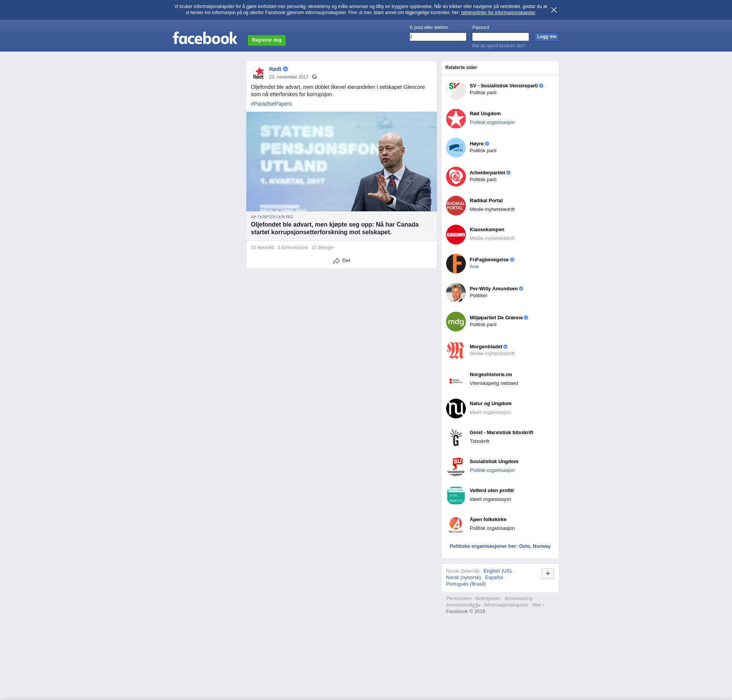The image size is (732, 700).
Task: Open Annonsering footer link
Action: click(x=518, y=599)
